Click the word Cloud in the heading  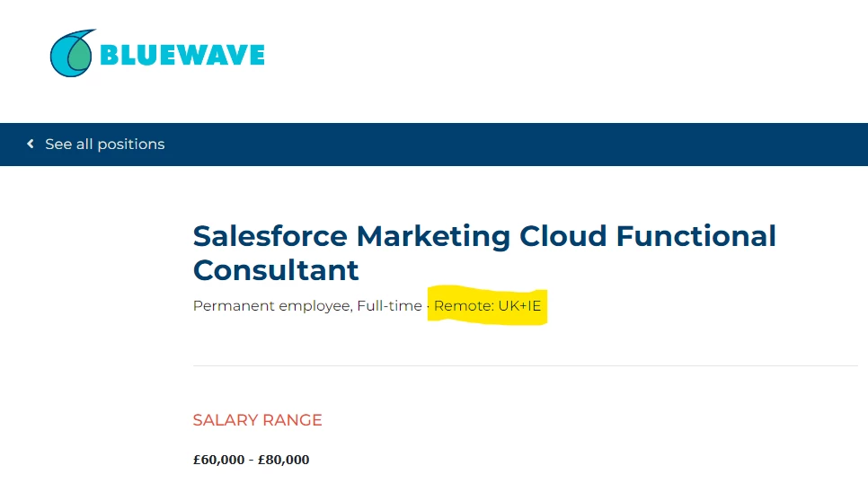(x=563, y=236)
